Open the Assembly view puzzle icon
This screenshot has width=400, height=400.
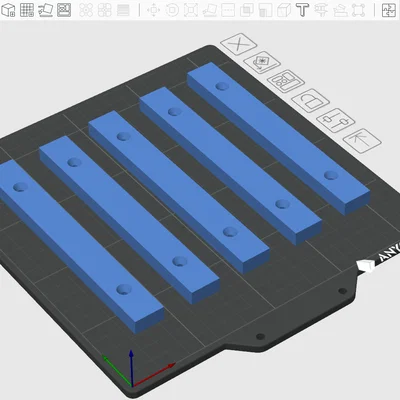[389, 10]
